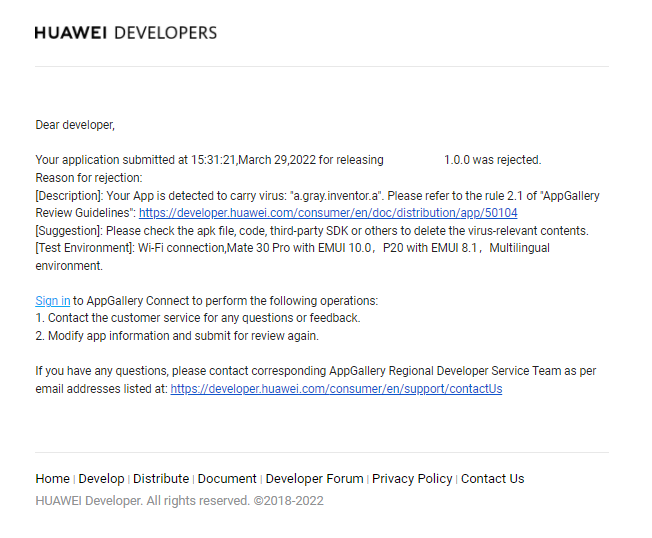Click the 'If you have any questions' sentence
Image resolution: width=652 pixels, height=538 pixels.
[316, 380]
